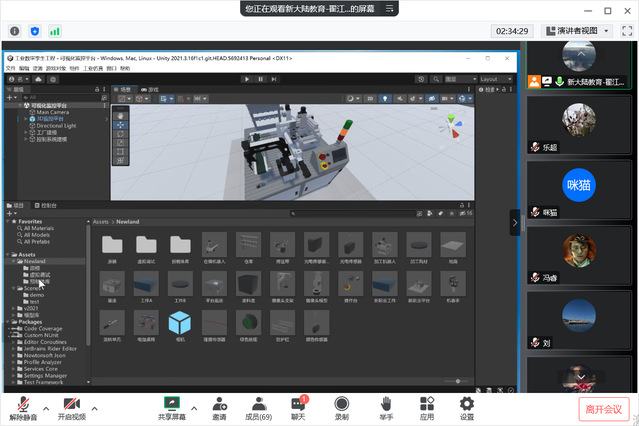Turn on the video camera
The height and width of the screenshot is (426, 639).
[x=71, y=402]
